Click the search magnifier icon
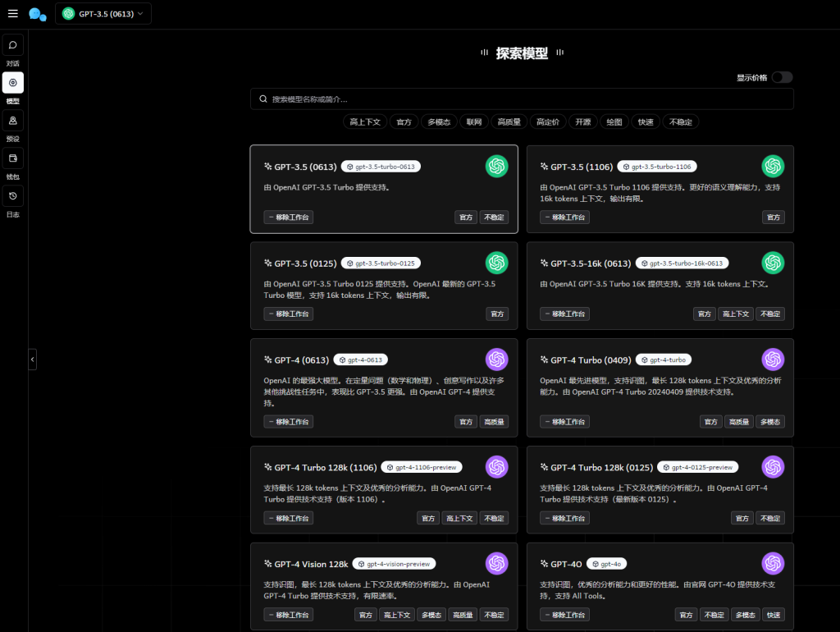The height and width of the screenshot is (632, 840). pos(263,99)
